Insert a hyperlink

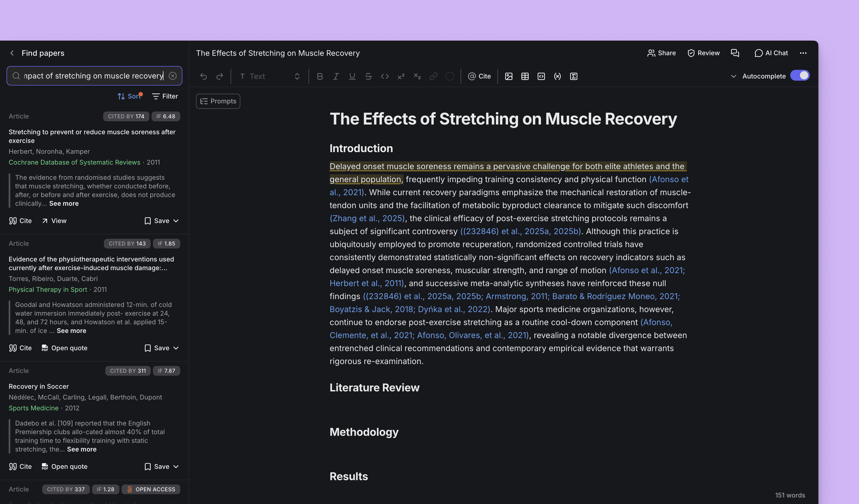(x=434, y=76)
